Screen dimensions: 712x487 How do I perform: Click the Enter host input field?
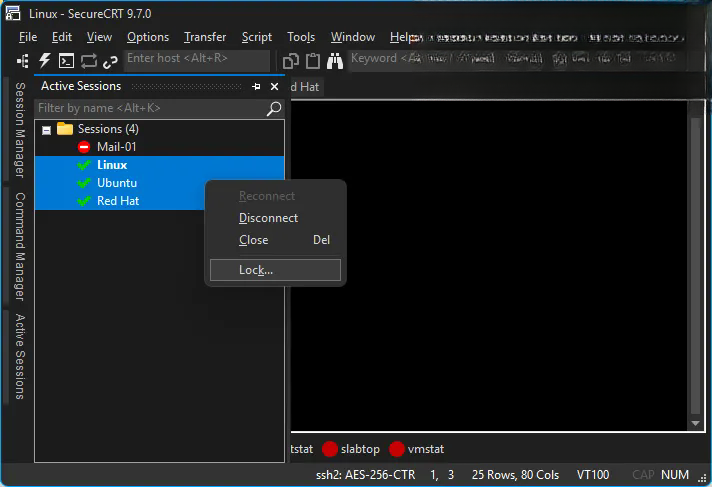pos(197,60)
